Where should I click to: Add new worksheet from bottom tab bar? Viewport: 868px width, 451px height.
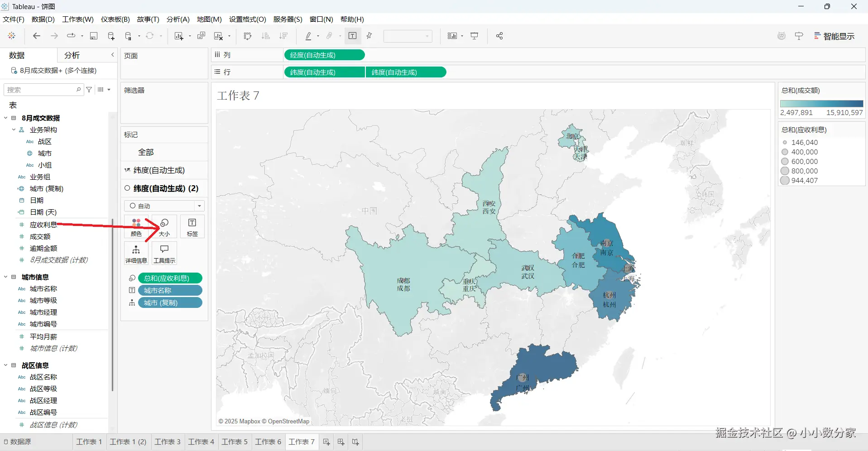[326, 442]
